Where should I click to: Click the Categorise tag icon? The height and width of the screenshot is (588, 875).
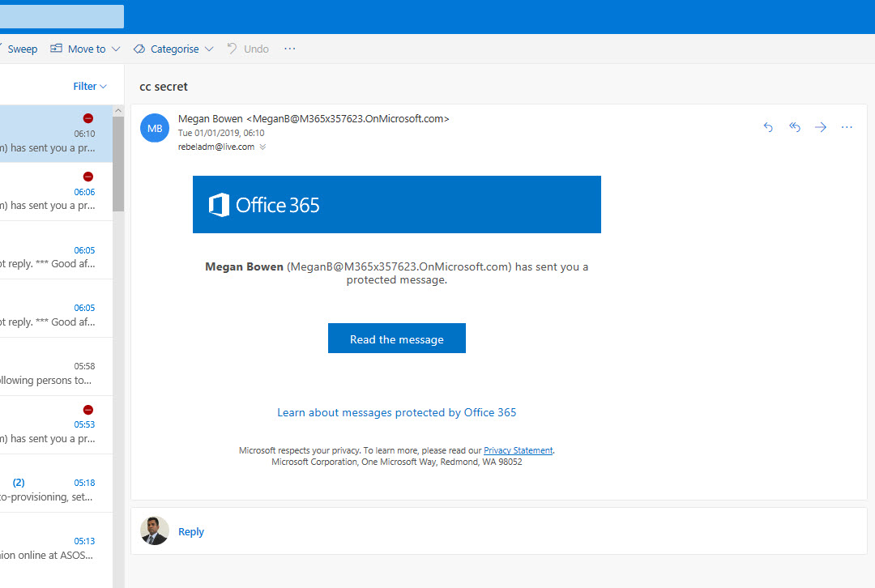[139, 49]
